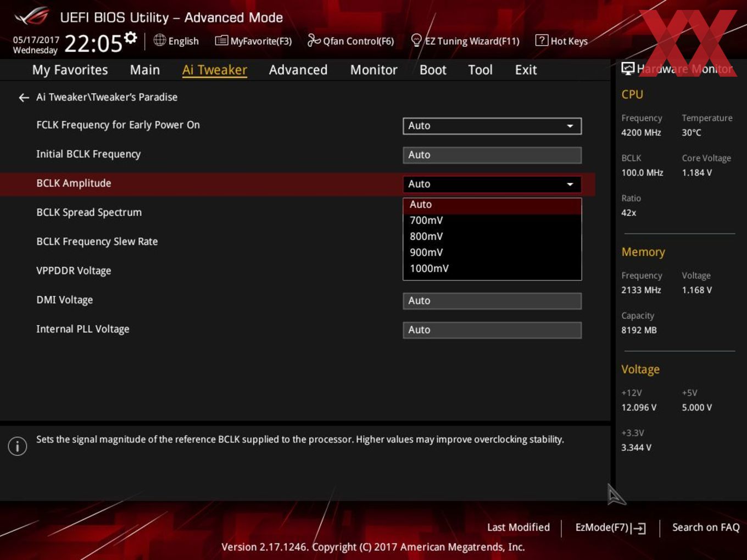Select the Ai Tweaker tab
Screen dimensions: 747x560
pyautogui.click(x=215, y=70)
